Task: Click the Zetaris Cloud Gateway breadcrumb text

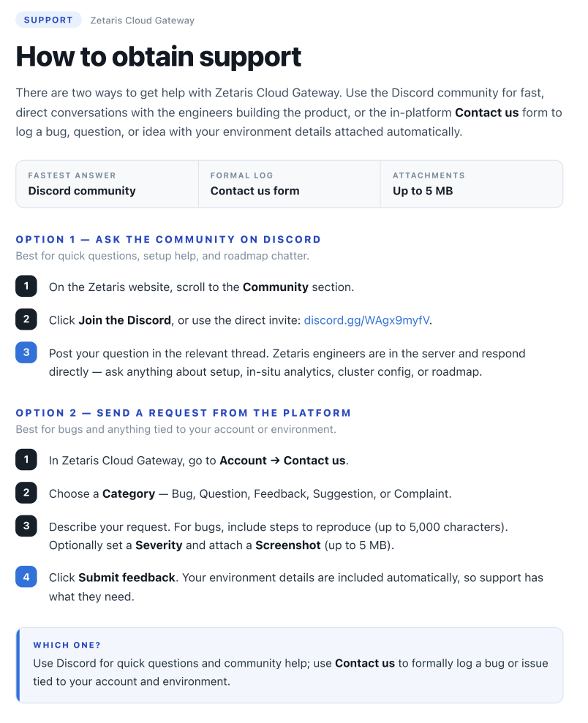Action: pos(142,20)
